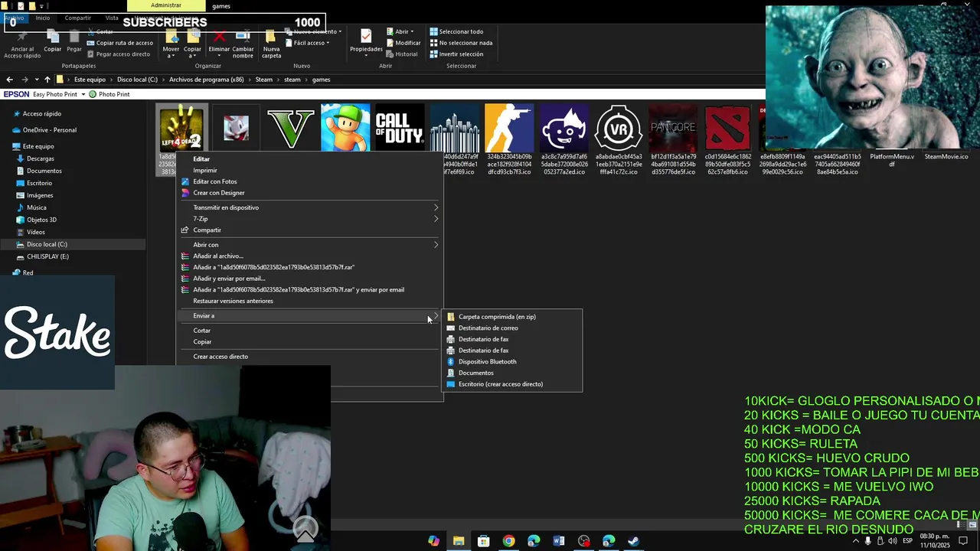
Task: Click Copiar ruta de acceso
Action: 119,43
